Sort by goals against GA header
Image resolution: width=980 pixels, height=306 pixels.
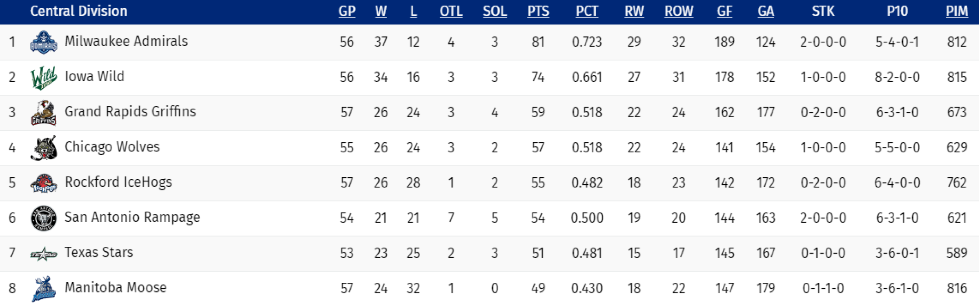[x=766, y=11]
